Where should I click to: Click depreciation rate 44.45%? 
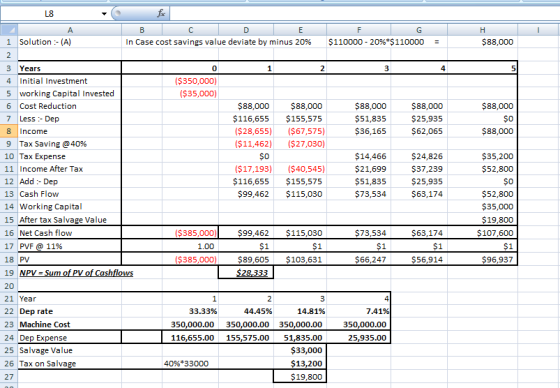(x=258, y=311)
